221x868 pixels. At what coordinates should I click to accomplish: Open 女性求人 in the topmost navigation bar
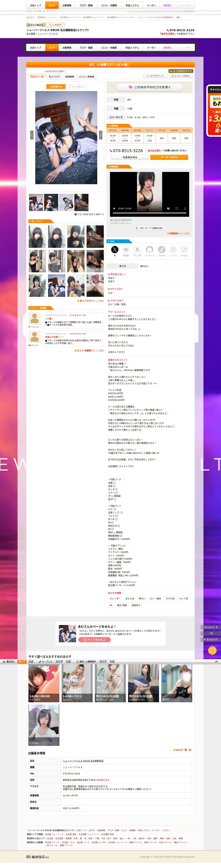point(167,5)
